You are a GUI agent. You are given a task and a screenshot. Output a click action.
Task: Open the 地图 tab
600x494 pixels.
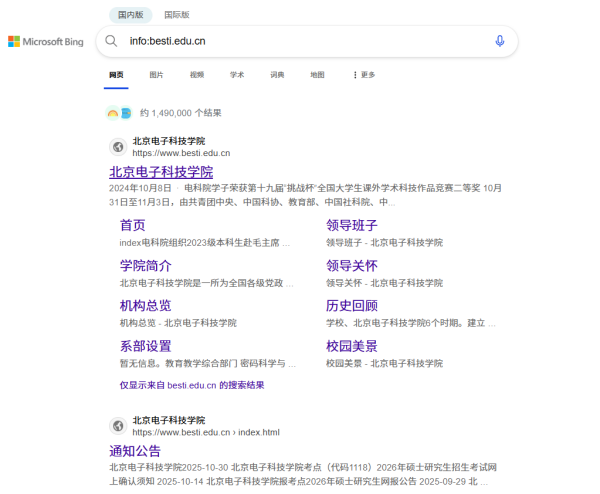(317, 75)
